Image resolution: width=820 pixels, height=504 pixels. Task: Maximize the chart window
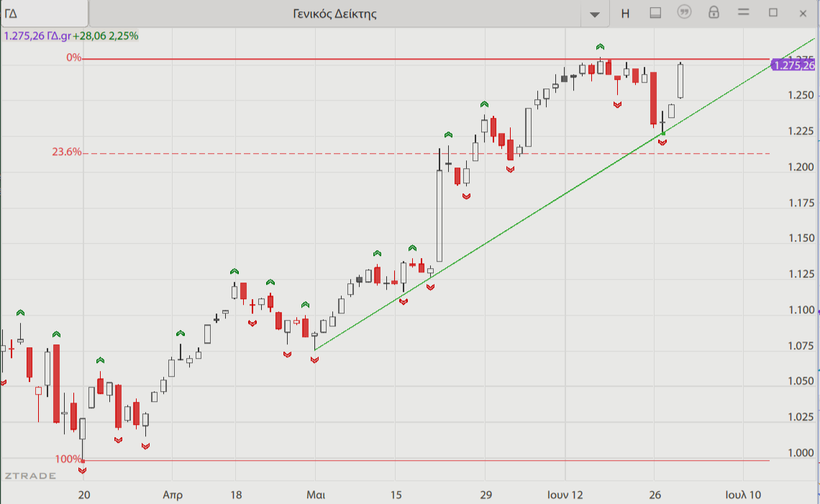[773, 12]
